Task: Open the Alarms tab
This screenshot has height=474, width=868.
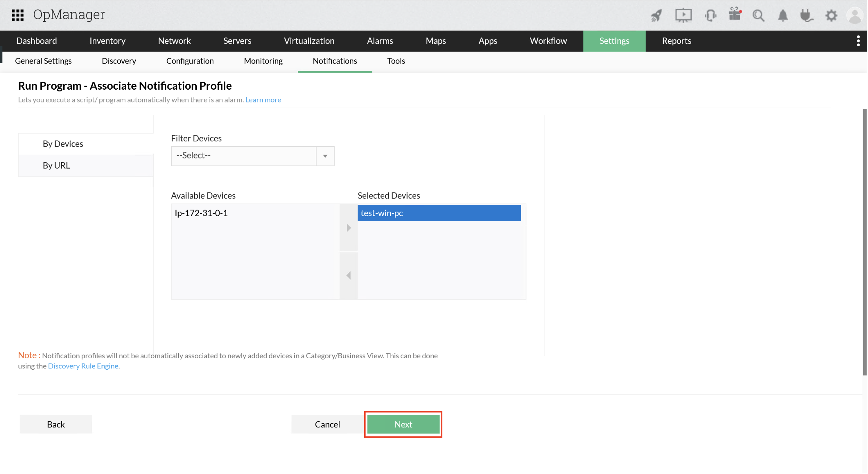Action: click(x=380, y=41)
